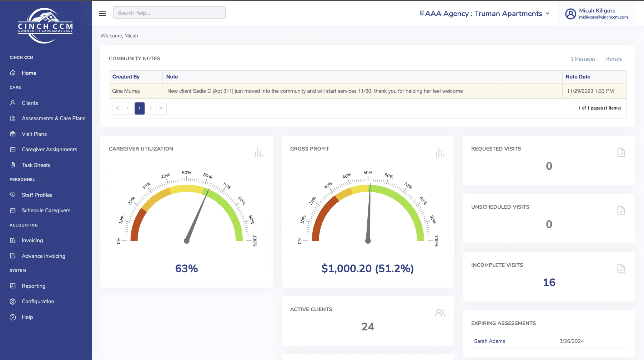Jump to last page of community notes

pos(161,108)
